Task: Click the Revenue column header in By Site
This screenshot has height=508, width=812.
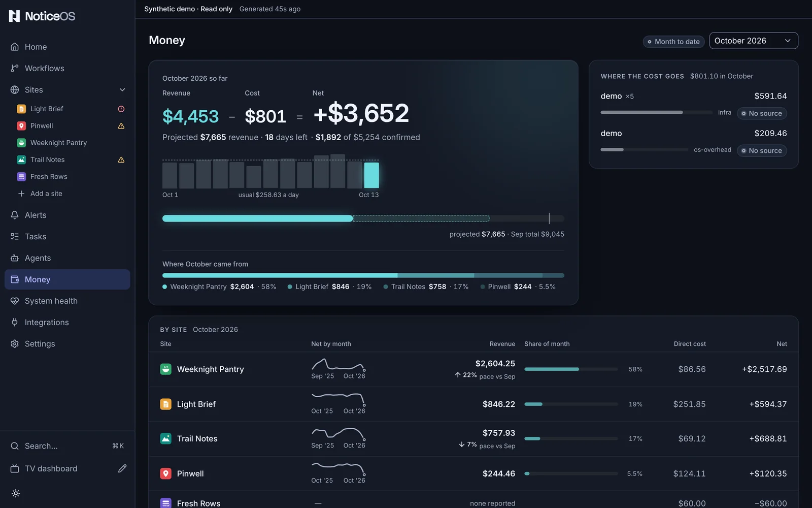Action: [x=502, y=344]
